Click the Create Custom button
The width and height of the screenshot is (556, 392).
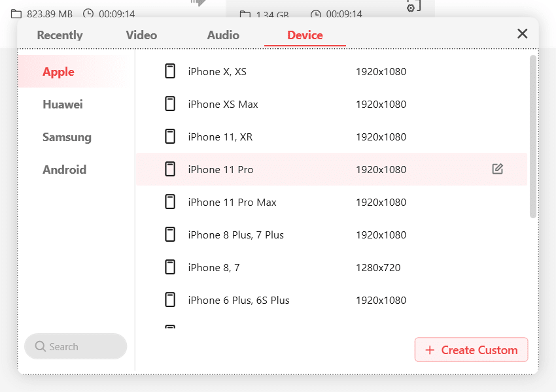coord(471,350)
